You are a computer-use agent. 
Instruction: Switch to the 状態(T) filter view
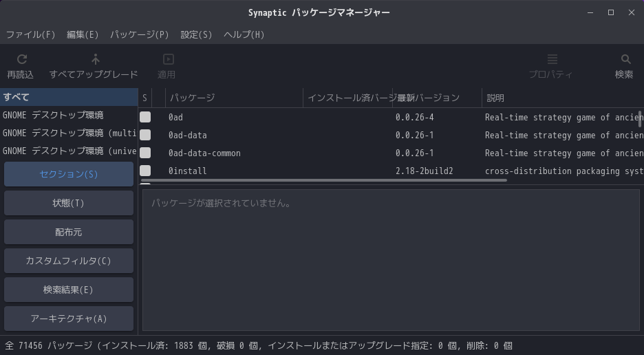pyautogui.click(x=69, y=203)
